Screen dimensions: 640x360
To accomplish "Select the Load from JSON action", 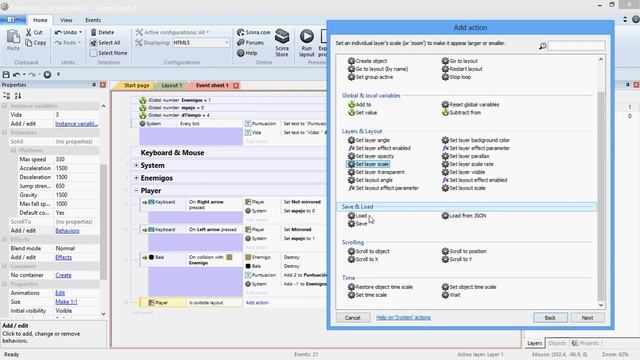I will [464, 216].
